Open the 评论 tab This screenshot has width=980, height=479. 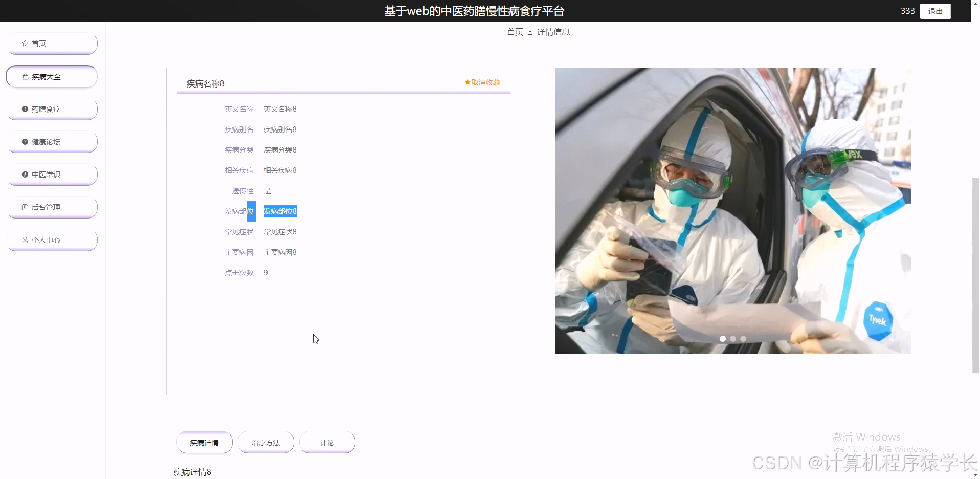click(x=327, y=442)
